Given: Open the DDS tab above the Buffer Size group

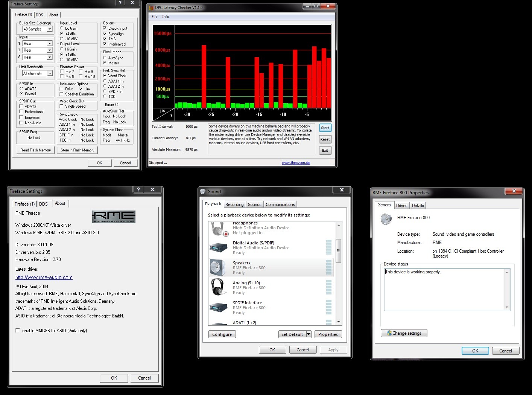Looking at the screenshot, I should point(40,15).
